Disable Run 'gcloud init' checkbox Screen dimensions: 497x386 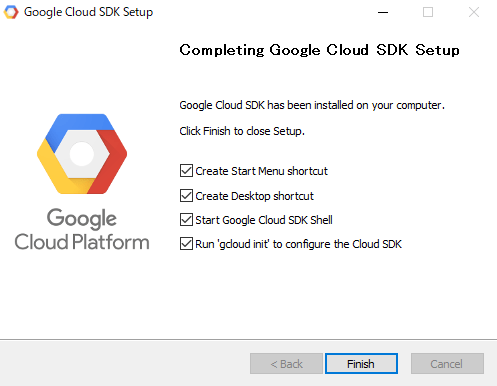pos(186,244)
